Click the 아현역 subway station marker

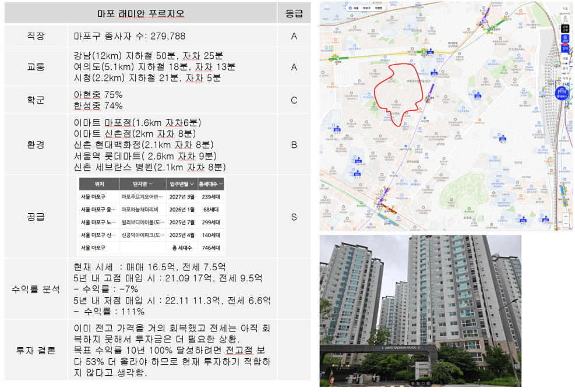pyautogui.click(x=426, y=52)
